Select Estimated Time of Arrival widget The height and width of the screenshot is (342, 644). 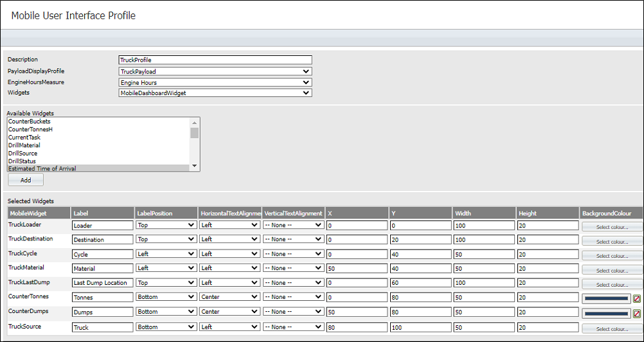point(98,168)
